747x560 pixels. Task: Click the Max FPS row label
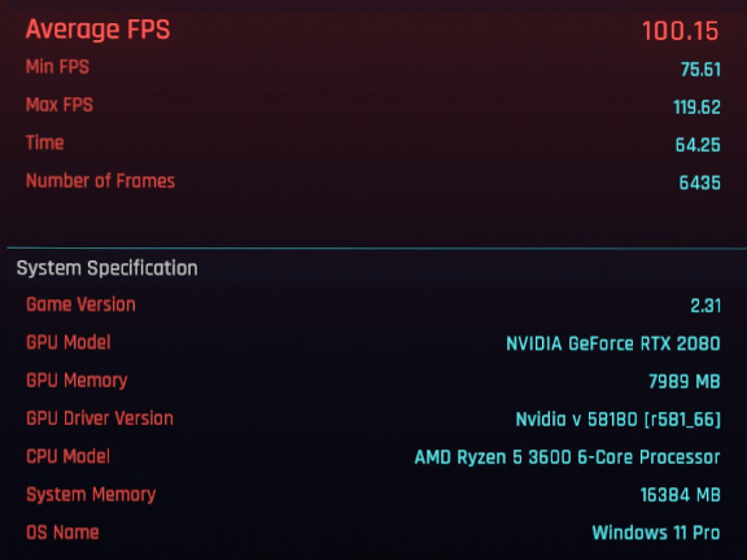[59, 105]
